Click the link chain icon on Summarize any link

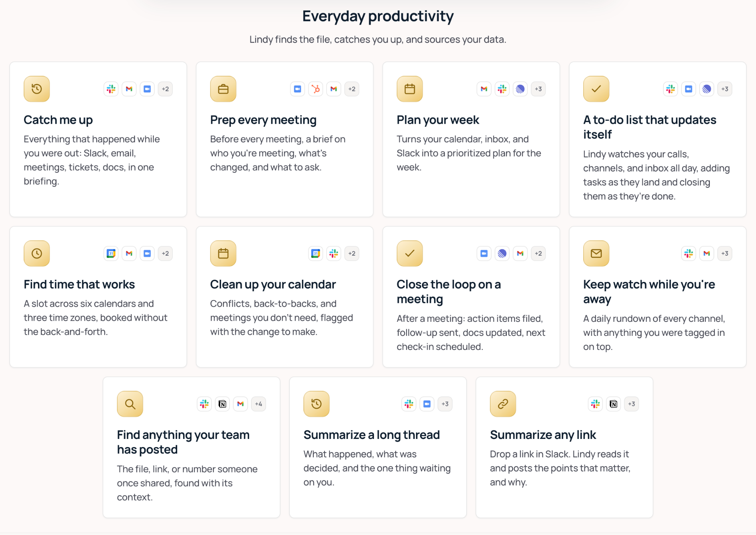pos(503,404)
